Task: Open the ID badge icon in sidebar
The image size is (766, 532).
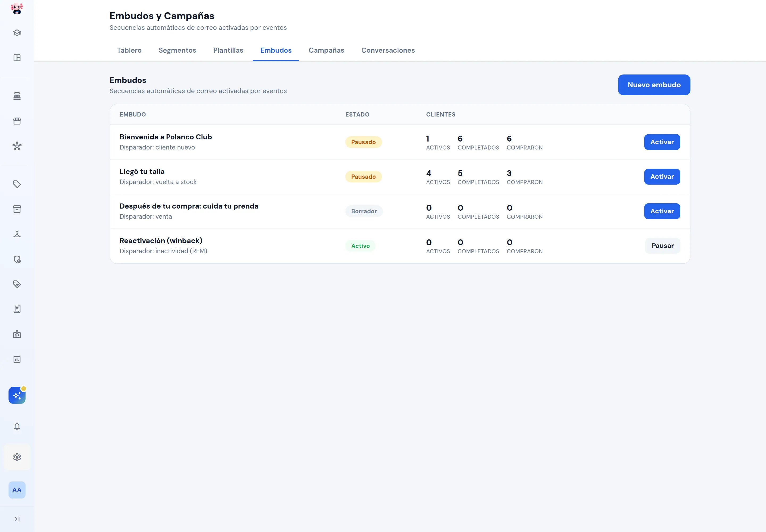Action: [x=17, y=334]
